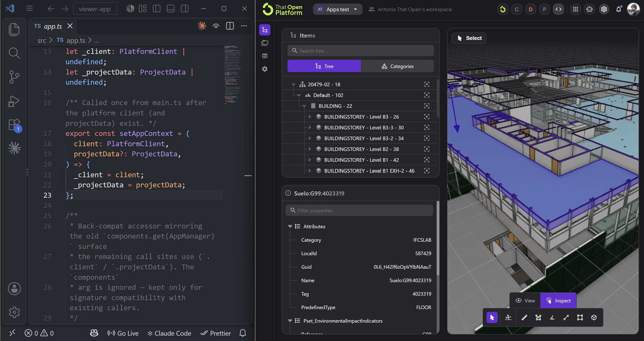
Task: Open the Customize Layout icon in the title bar
Action: [x=143, y=9]
